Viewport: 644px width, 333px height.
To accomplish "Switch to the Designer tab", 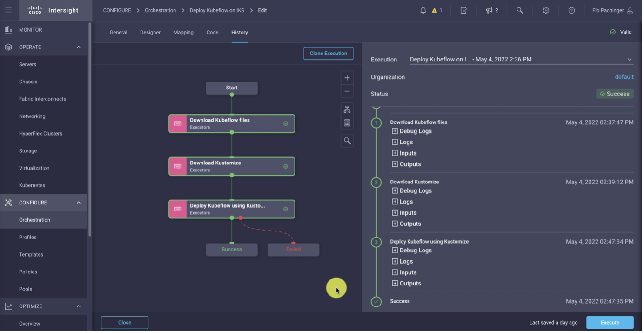I will (150, 33).
